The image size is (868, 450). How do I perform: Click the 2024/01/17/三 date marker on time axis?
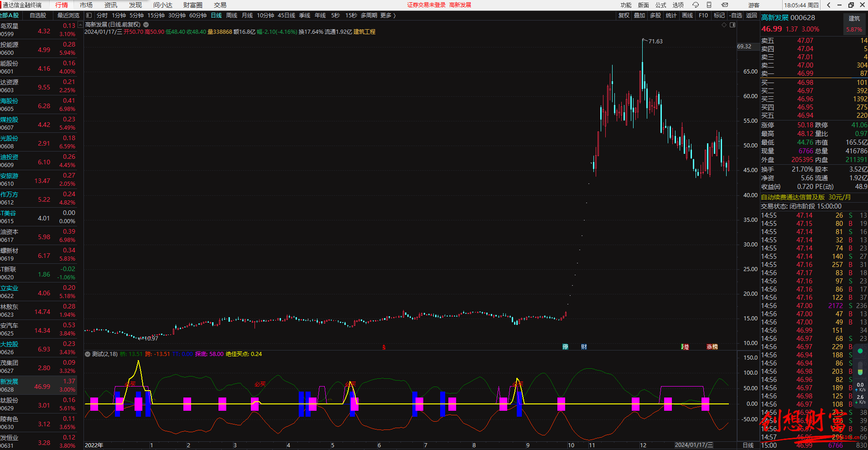tap(694, 445)
